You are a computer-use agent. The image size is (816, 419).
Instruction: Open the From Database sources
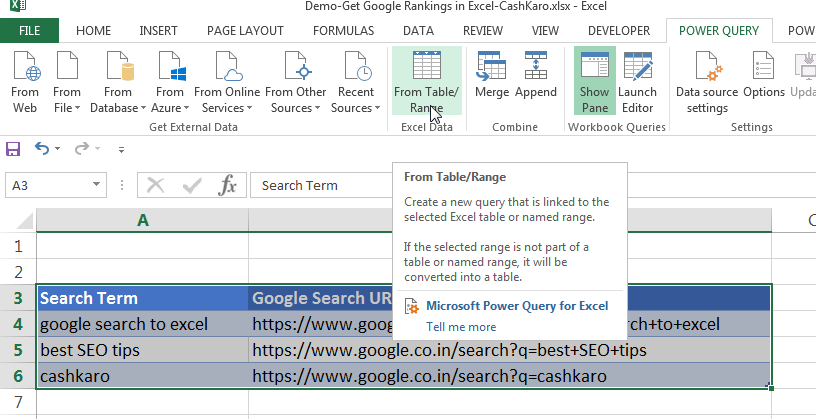click(x=118, y=81)
